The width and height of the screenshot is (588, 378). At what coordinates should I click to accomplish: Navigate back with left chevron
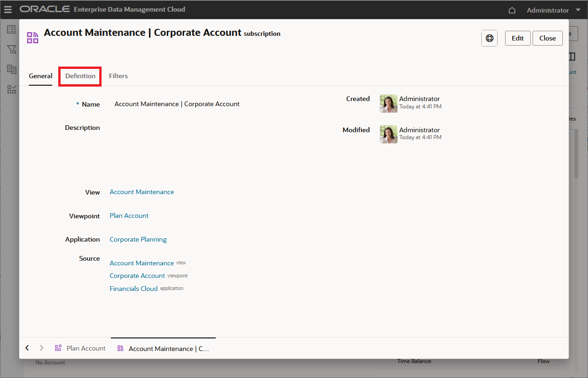(x=27, y=348)
